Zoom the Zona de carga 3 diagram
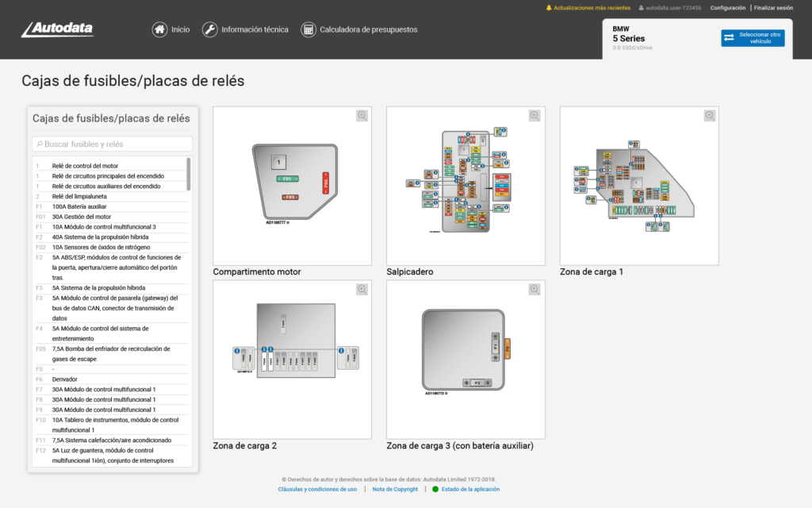Screen dimensions: 812x508 pos(534,289)
